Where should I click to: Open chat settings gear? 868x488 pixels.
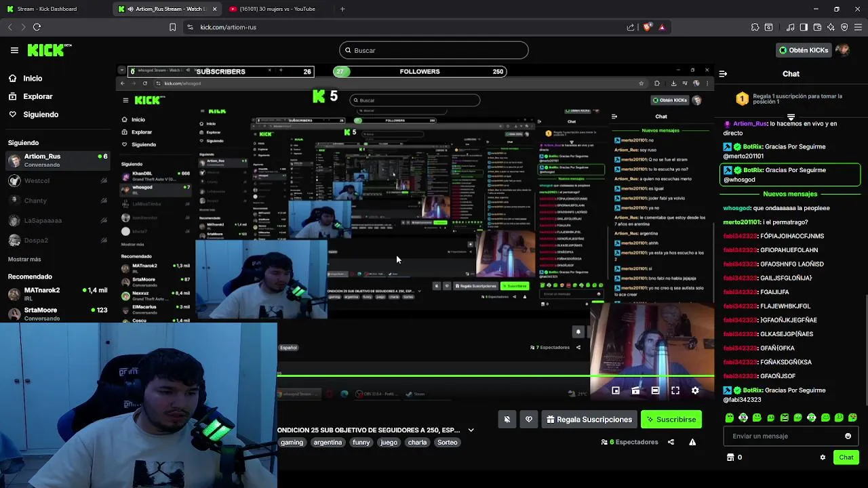pos(823,457)
